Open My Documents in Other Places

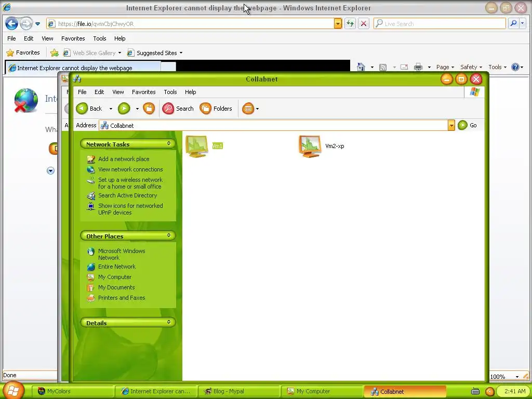116,287
